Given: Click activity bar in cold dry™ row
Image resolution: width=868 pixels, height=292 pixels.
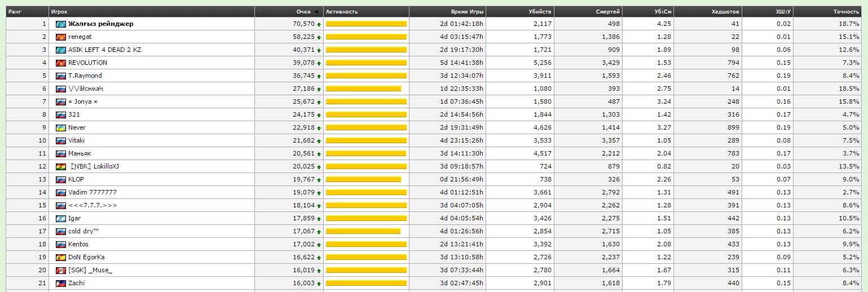Looking at the screenshot, I should tap(363, 231).
